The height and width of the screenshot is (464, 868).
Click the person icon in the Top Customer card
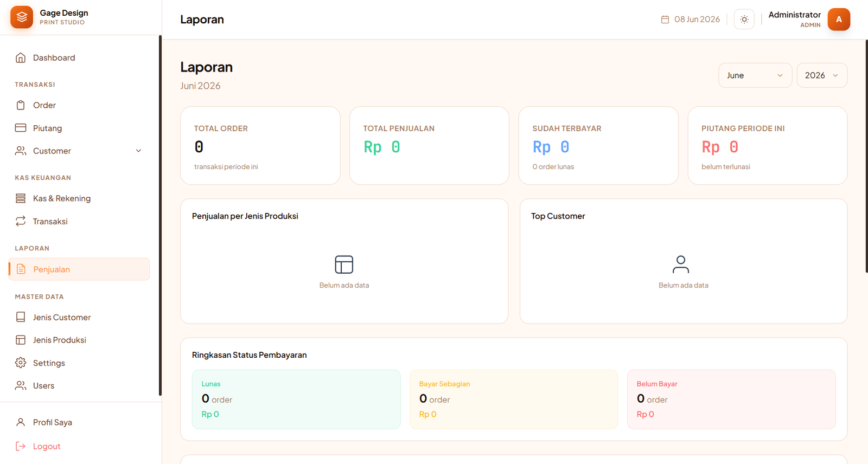pyautogui.click(x=681, y=265)
